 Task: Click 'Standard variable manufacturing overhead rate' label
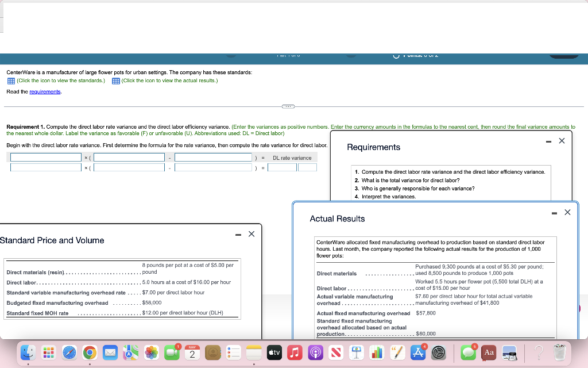[x=66, y=293]
